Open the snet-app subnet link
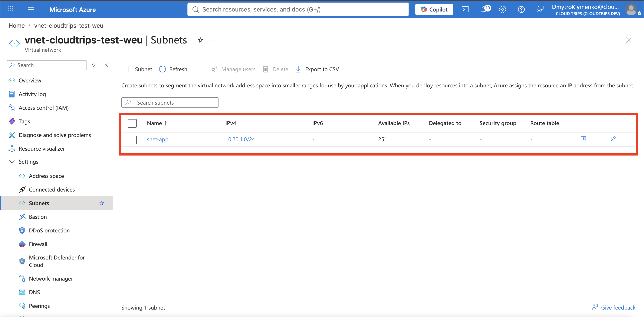Image resolution: width=644 pixels, height=317 pixels. pyautogui.click(x=158, y=140)
